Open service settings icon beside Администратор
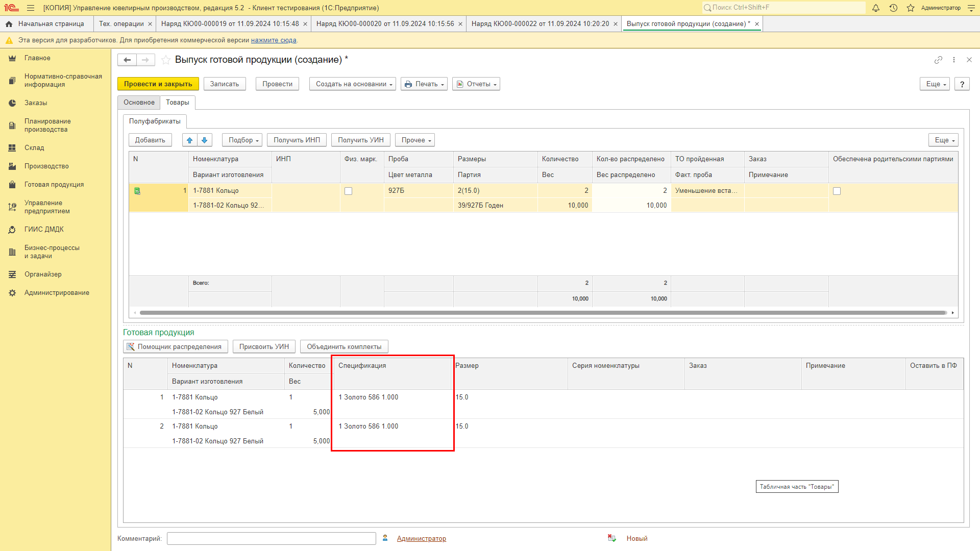The image size is (980, 551). pyautogui.click(x=971, y=8)
